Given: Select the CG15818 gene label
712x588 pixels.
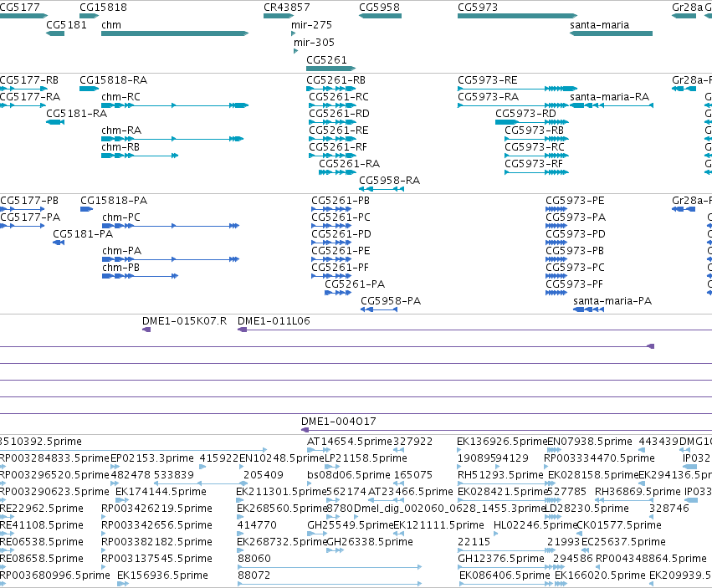Looking at the screenshot, I should tap(103, 8).
